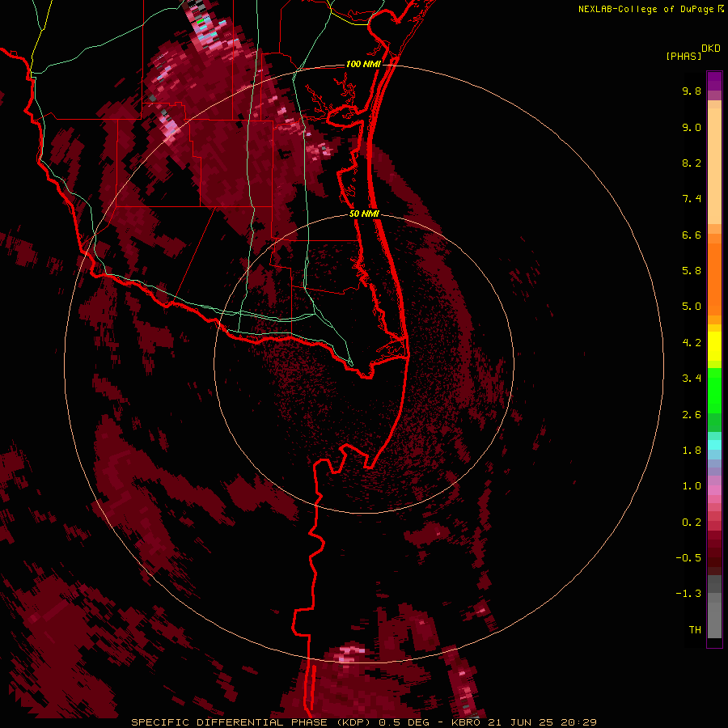Click the 9.0 value on the legend
The image size is (728, 728).
692,127
